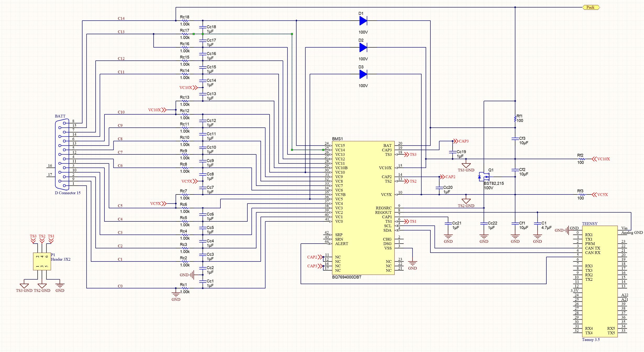Viewport: 644px width, 352px height.
Task: Select the Teensy 3.5 component body
Action: (x=600, y=282)
